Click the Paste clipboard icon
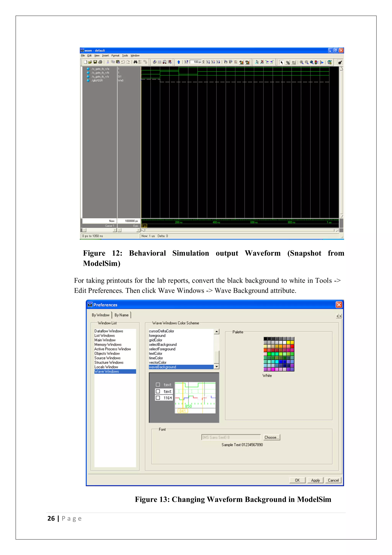The height and width of the screenshot is (555, 392). [x=118, y=62]
